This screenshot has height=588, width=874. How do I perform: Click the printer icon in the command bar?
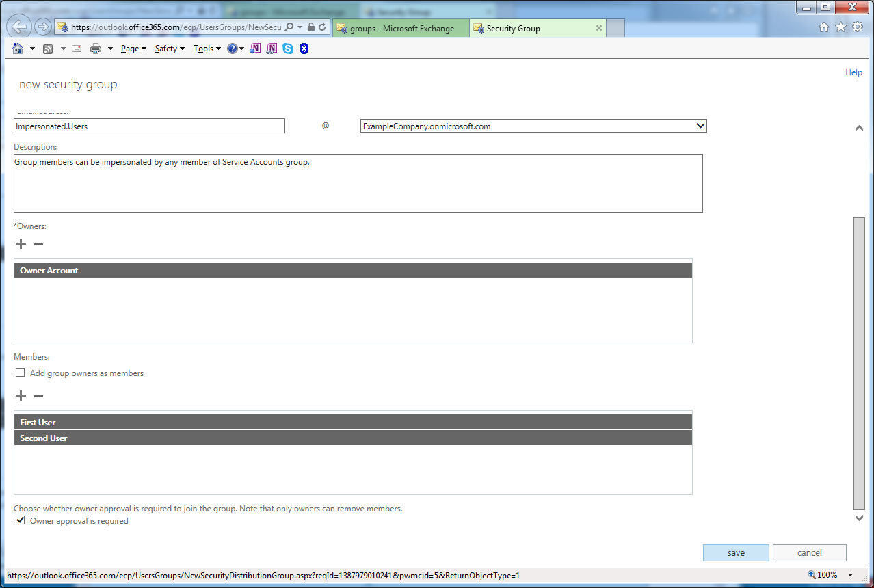(x=96, y=49)
